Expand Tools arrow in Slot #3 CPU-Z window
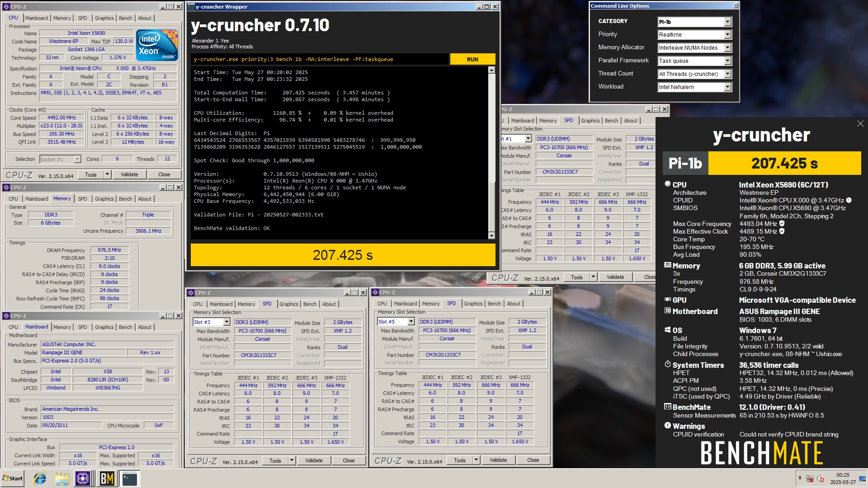Screen dimensions: 868x488 [x=292, y=460]
